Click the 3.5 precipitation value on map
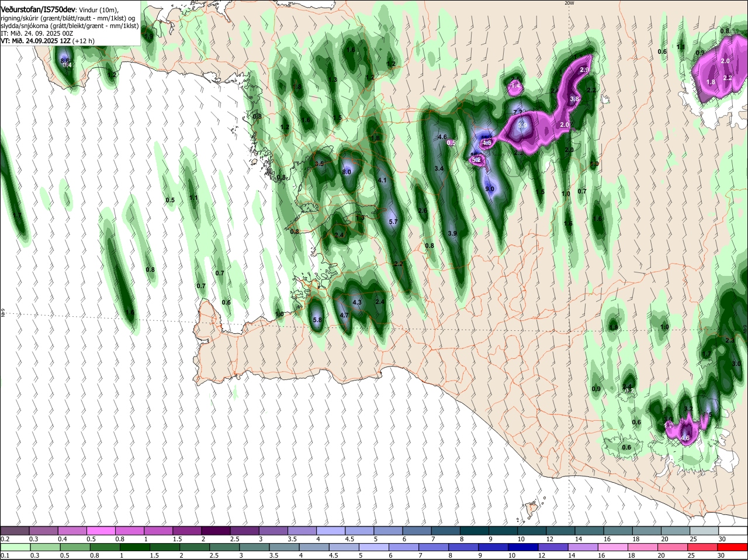The height and width of the screenshot is (560, 748). [319, 164]
